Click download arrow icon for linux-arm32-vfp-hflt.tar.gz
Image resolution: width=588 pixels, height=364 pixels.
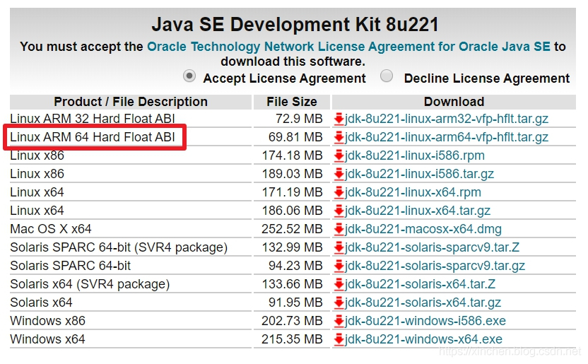[339, 119]
